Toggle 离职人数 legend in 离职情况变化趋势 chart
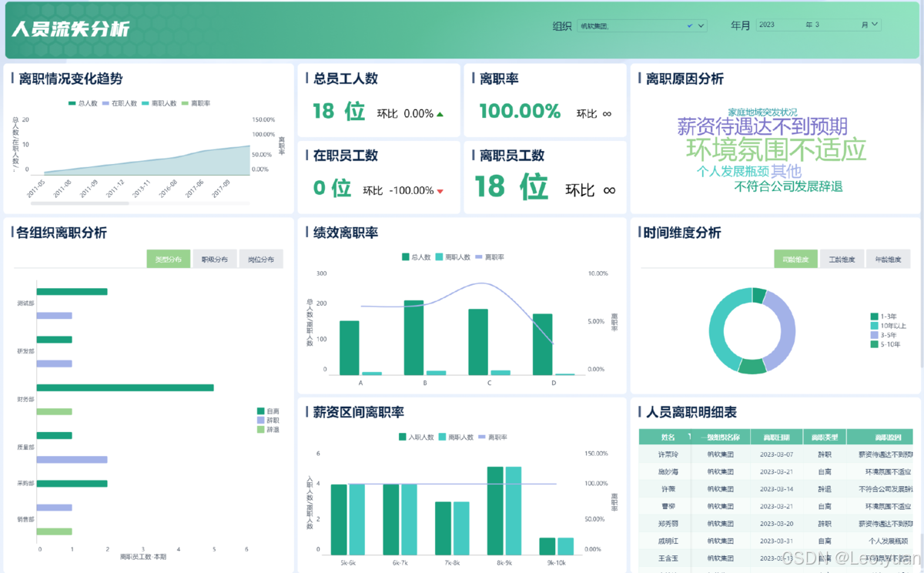Image resolution: width=924 pixels, height=573 pixels. [159, 103]
